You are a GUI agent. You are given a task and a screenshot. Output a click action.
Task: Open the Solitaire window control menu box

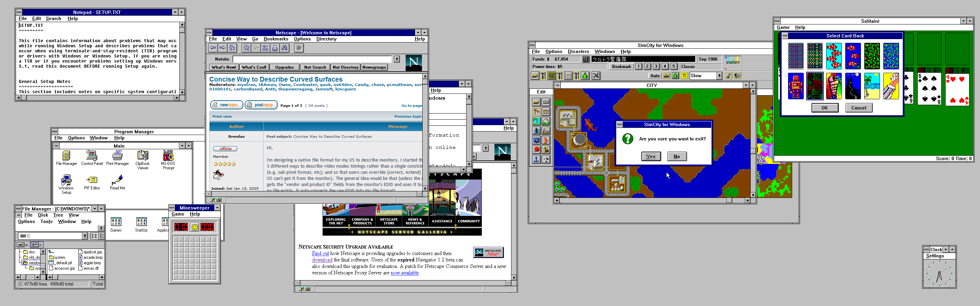[777, 21]
